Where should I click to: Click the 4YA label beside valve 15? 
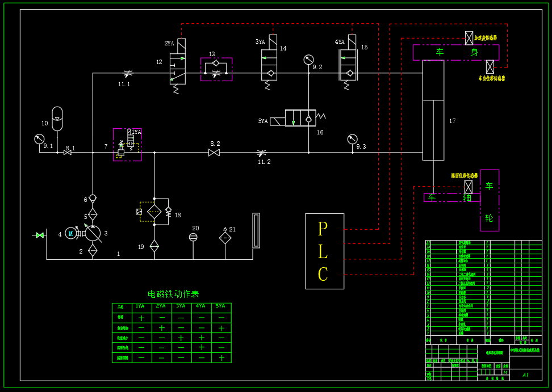tap(340, 42)
